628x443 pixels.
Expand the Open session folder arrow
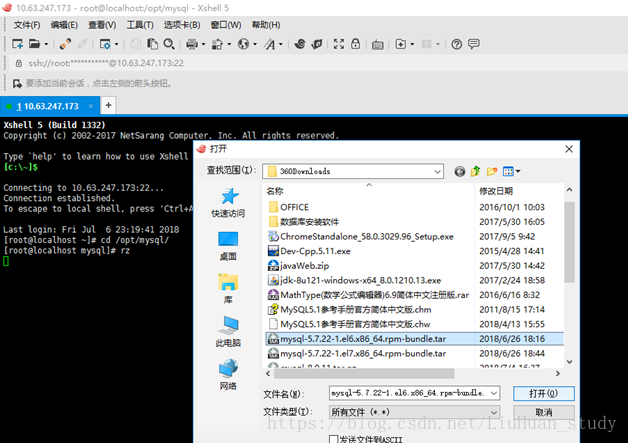pos(46,44)
